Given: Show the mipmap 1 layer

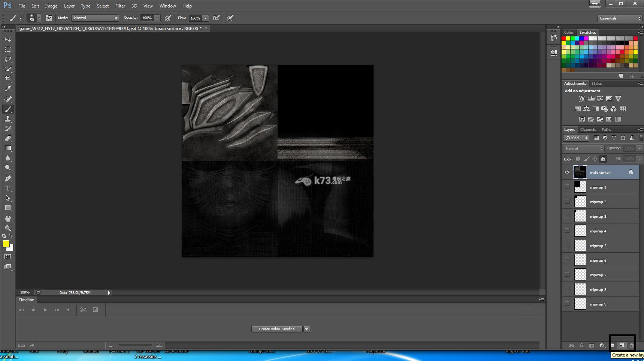Looking at the screenshot, I should point(567,187).
